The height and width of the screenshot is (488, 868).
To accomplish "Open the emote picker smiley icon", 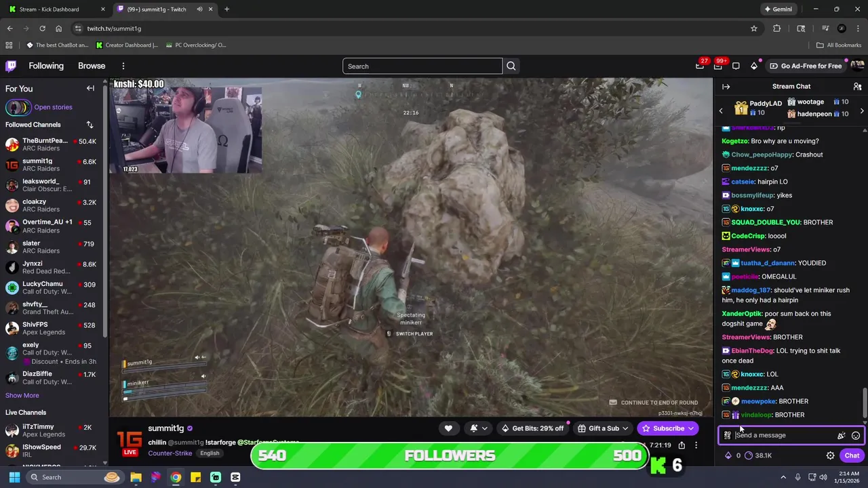I will tap(856, 436).
